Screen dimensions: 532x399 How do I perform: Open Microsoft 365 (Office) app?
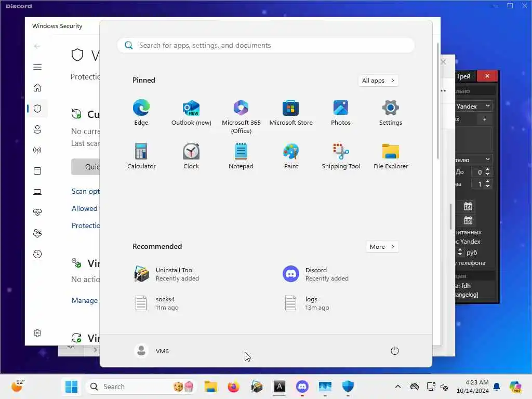click(241, 117)
